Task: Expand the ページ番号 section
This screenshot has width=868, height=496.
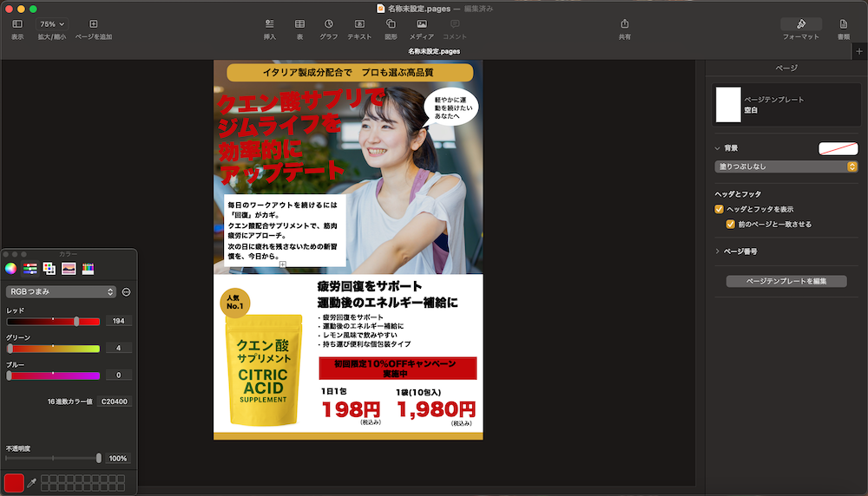Action: point(718,251)
